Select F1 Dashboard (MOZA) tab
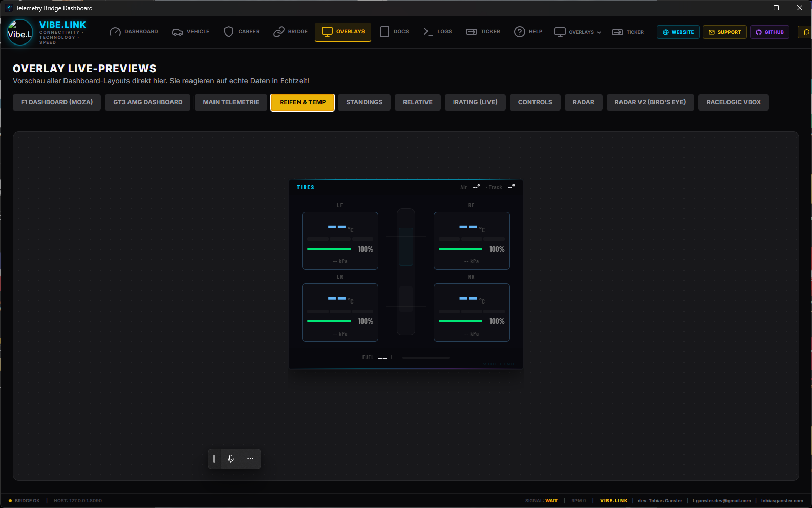Viewport: 812px width, 508px height. [x=57, y=102]
